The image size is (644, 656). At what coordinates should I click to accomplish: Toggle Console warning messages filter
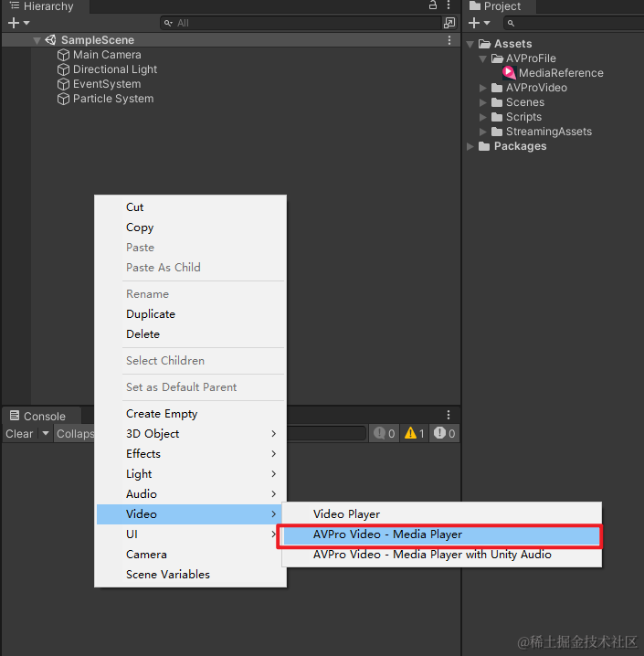(415, 433)
